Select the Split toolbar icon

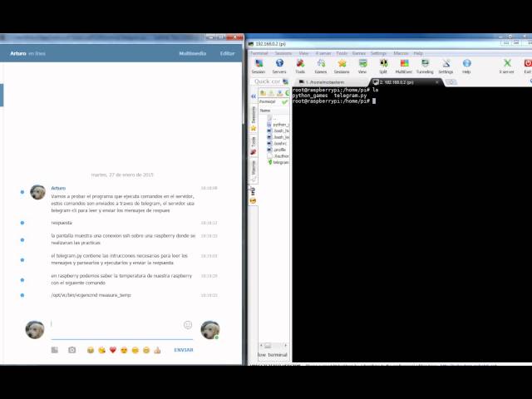point(383,66)
